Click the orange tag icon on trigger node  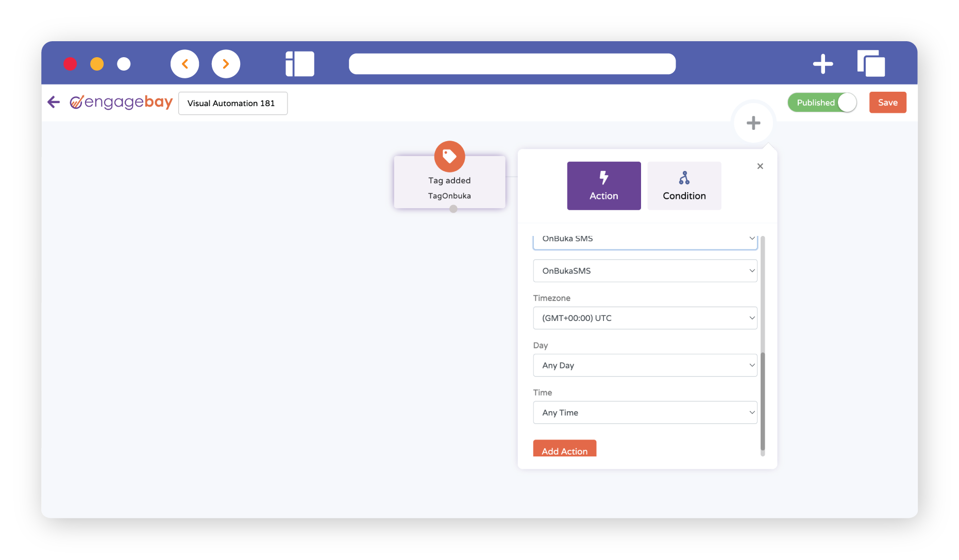pyautogui.click(x=449, y=156)
